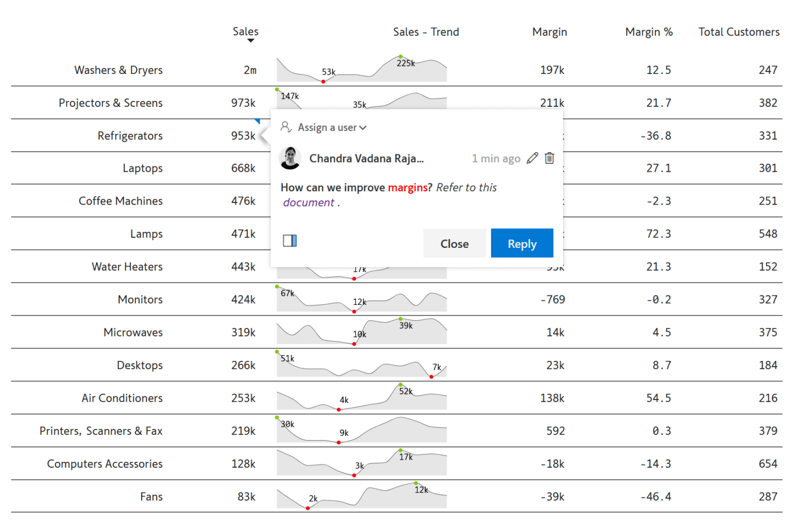
Task: Edit the comment using the pencil icon
Action: coord(533,158)
